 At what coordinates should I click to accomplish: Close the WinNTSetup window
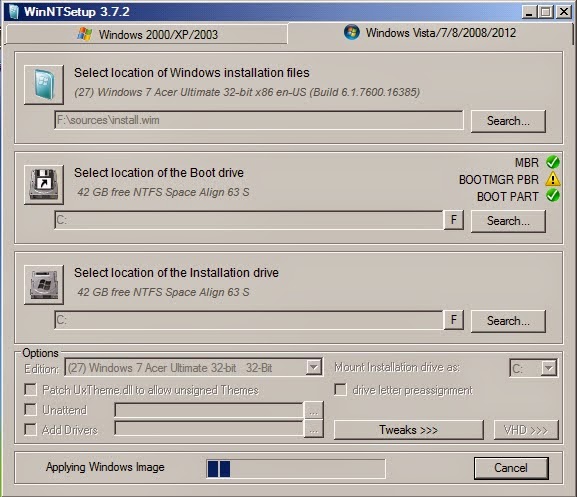(563, 12)
